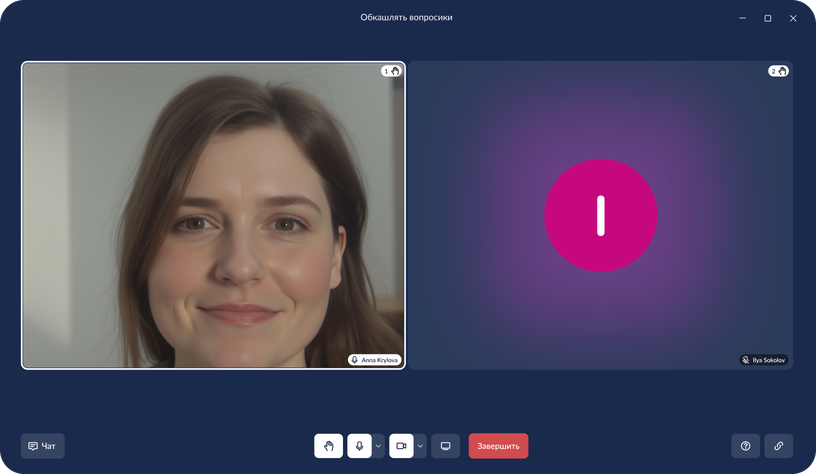
Task: Expand microphone options dropdown arrow
Action: point(379,446)
